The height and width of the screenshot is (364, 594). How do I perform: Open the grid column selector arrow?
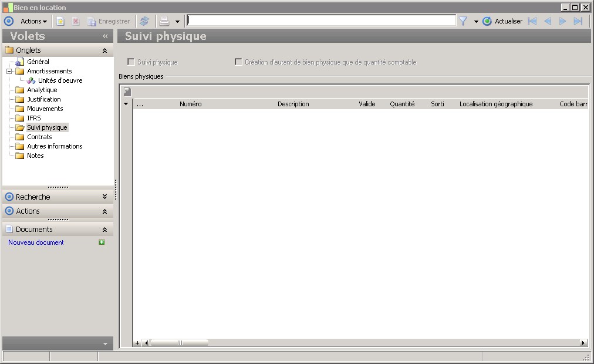coord(126,104)
